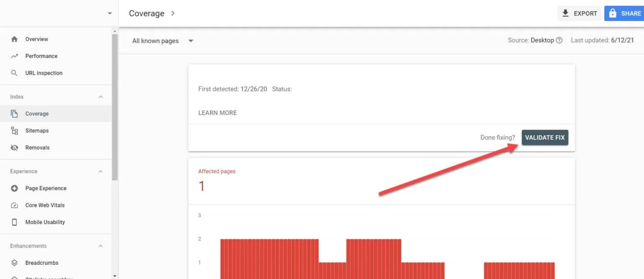This screenshot has height=279, width=644.
Task: Collapse the Index section
Action: (x=100, y=96)
